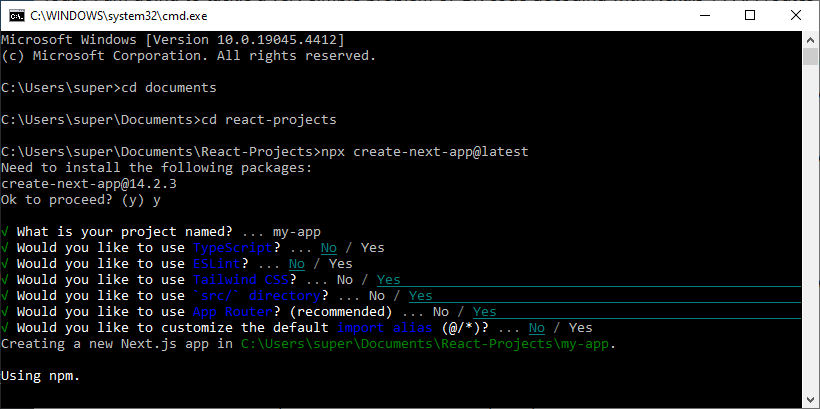820x409 pixels.
Task: Maximize the cmd.exe window
Action: coord(750,16)
